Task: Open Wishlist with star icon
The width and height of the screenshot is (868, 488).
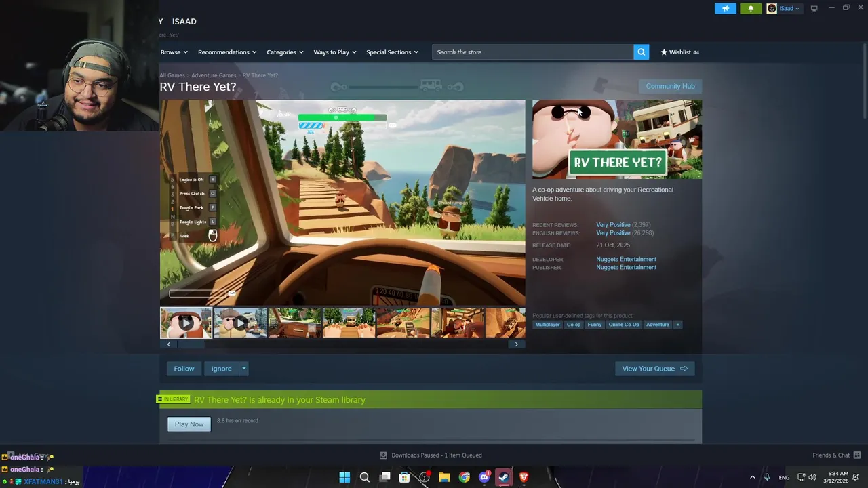Action: [x=679, y=52]
